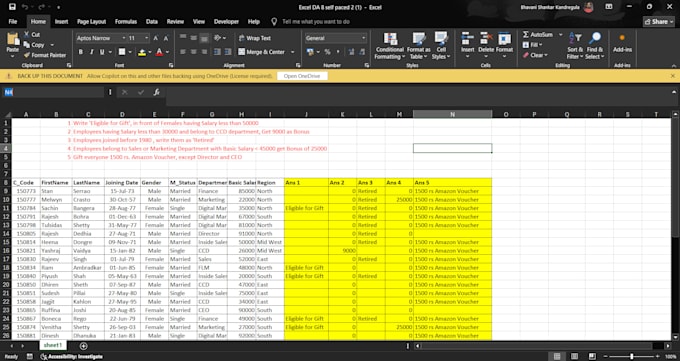Viewport: 680px width, 361px height.
Task: Decrease the indent in the Alignment group
Action: point(217,52)
